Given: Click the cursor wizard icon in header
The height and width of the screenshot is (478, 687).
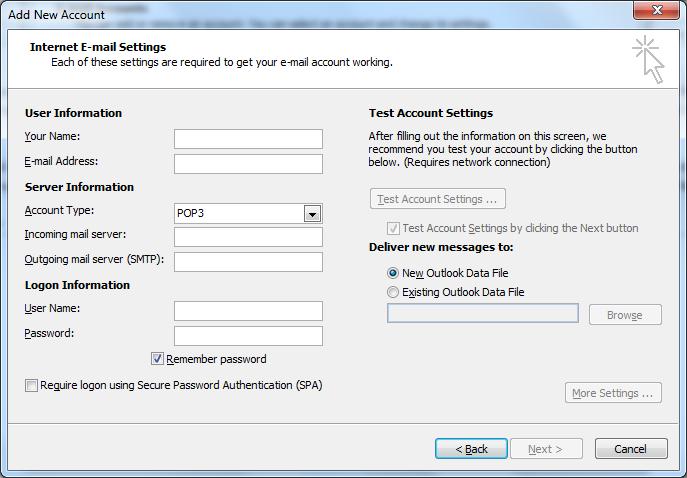Looking at the screenshot, I should pos(648,60).
